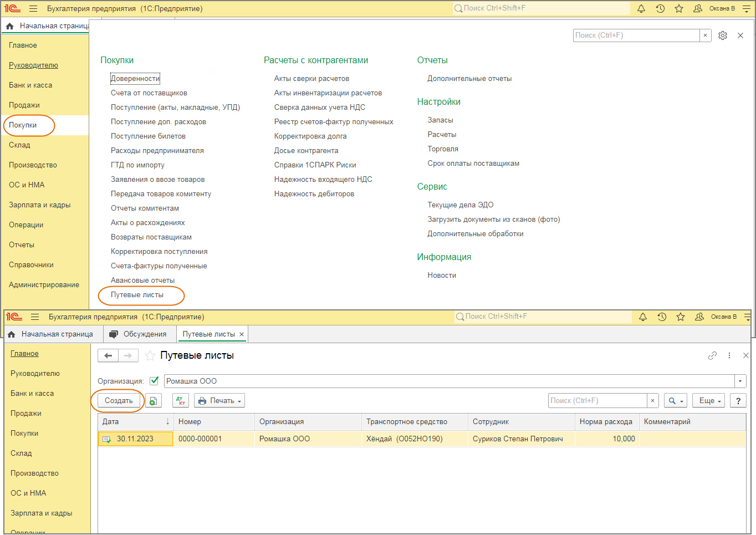Copy the selected waybill document

154,401
